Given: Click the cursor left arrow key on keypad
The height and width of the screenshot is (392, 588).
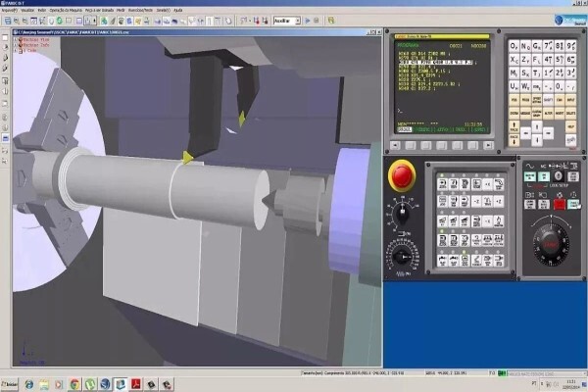Looking at the screenshot, I should 525,133.
